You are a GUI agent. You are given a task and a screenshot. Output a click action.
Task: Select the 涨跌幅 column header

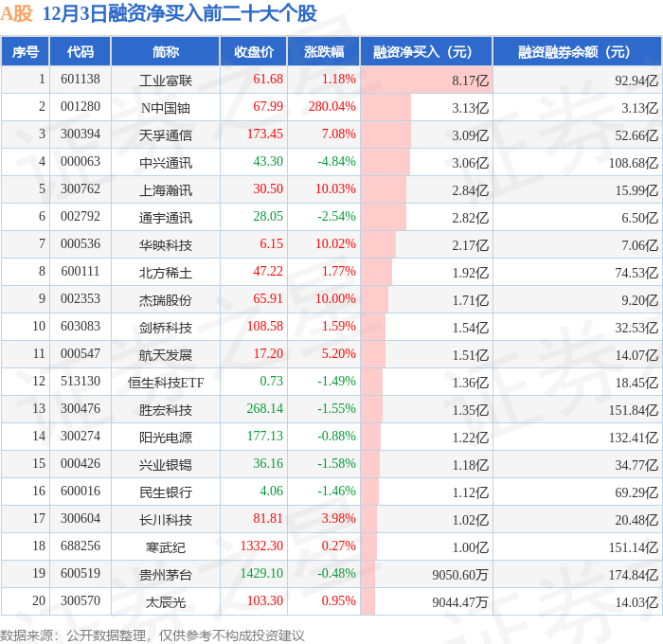pyautogui.click(x=324, y=51)
